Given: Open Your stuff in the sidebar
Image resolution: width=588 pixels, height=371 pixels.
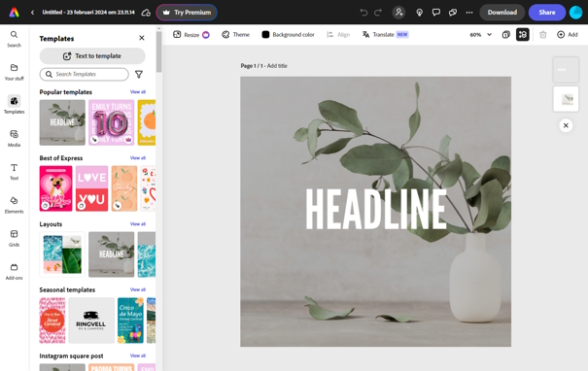Looking at the screenshot, I should point(14,72).
